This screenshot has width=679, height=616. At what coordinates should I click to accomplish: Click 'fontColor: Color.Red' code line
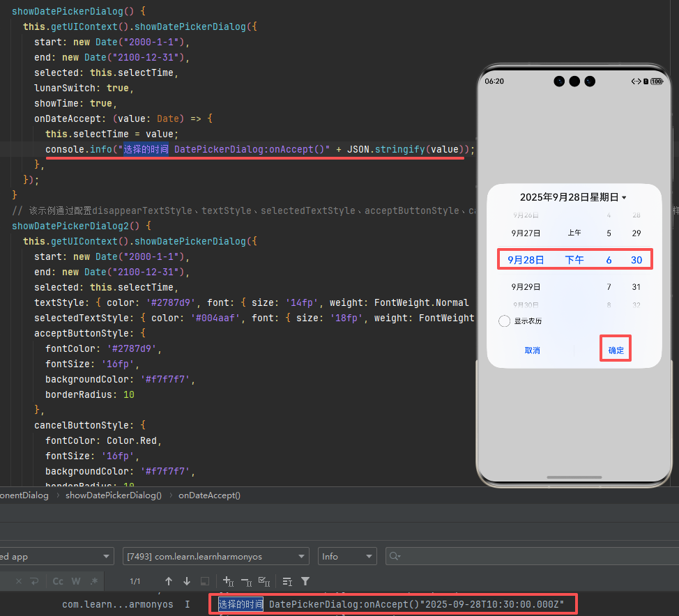[103, 440]
